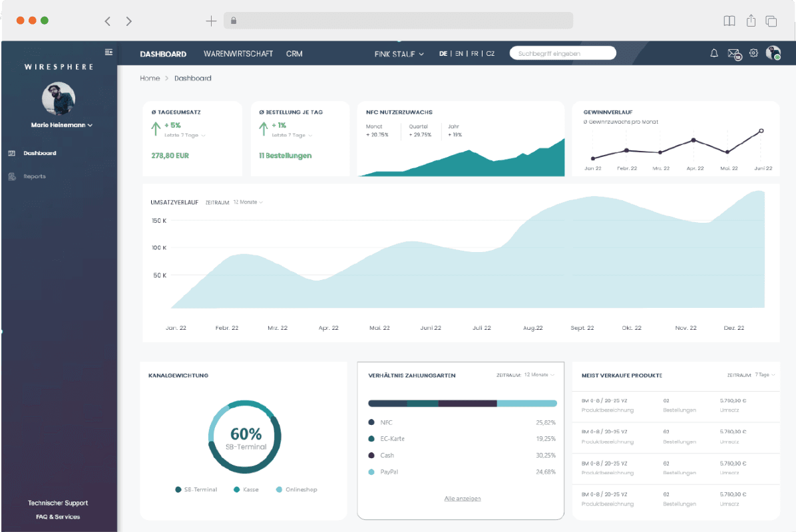
Task: Open the browser bookmarks book icon
Action: point(729,21)
